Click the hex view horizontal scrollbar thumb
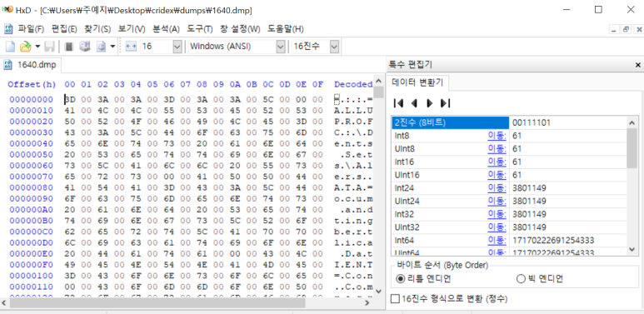 [157, 303]
